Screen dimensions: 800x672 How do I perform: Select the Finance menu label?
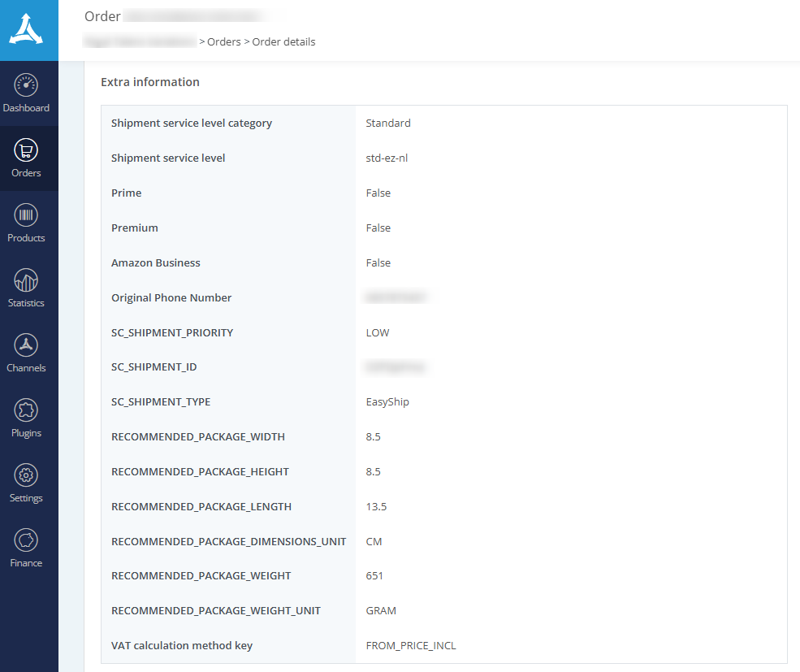coord(26,563)
